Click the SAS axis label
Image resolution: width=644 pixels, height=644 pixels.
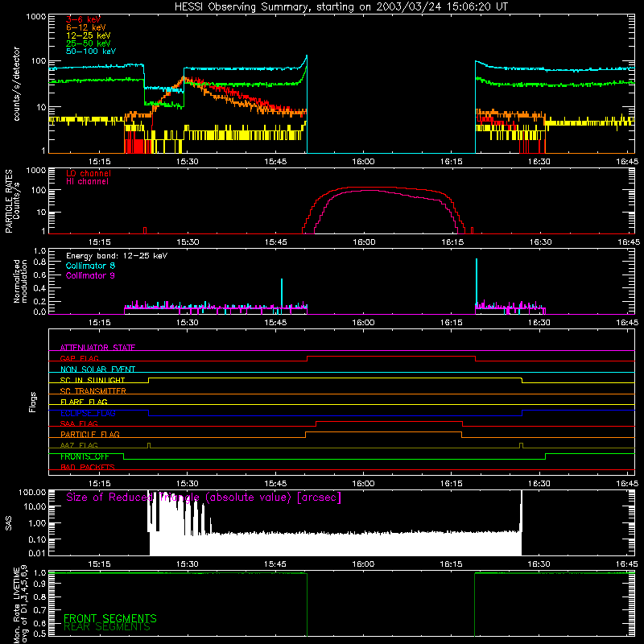click(8, 523)
